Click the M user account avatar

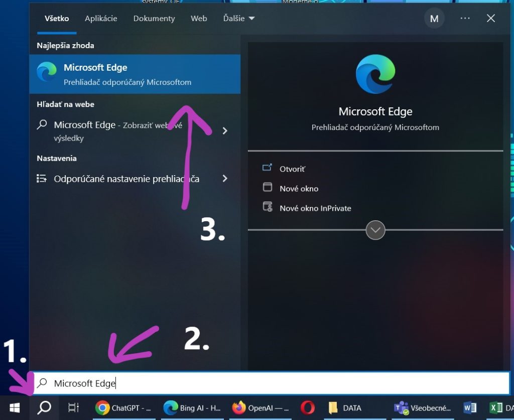(x=434, y=19)
